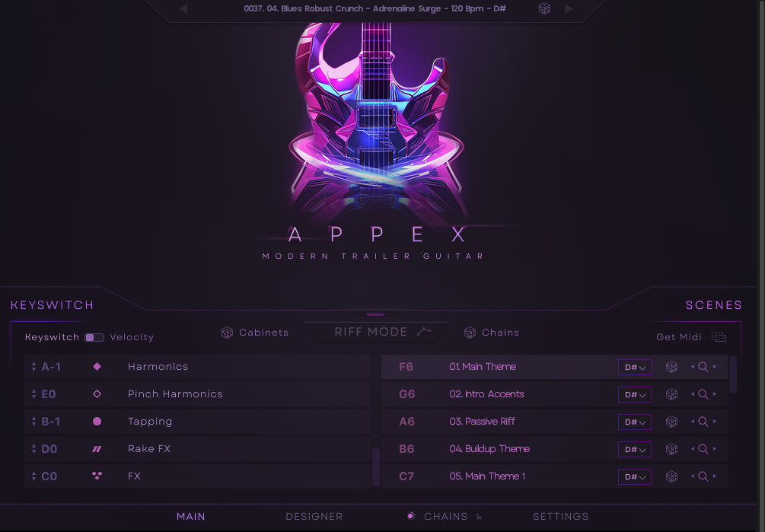
Task: Randomize the 01 Main Theme scene
Action: [672, 367]
